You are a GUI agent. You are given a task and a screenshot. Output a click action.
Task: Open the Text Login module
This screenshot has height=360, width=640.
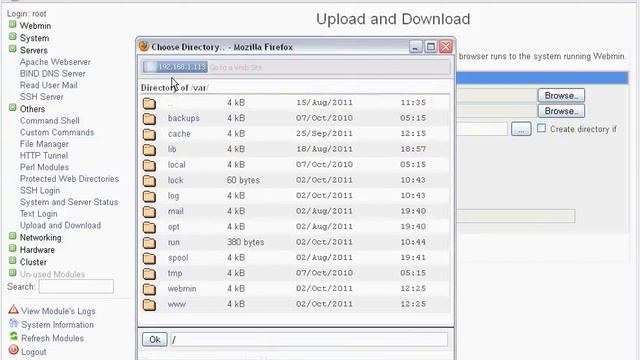coord(38,214)
